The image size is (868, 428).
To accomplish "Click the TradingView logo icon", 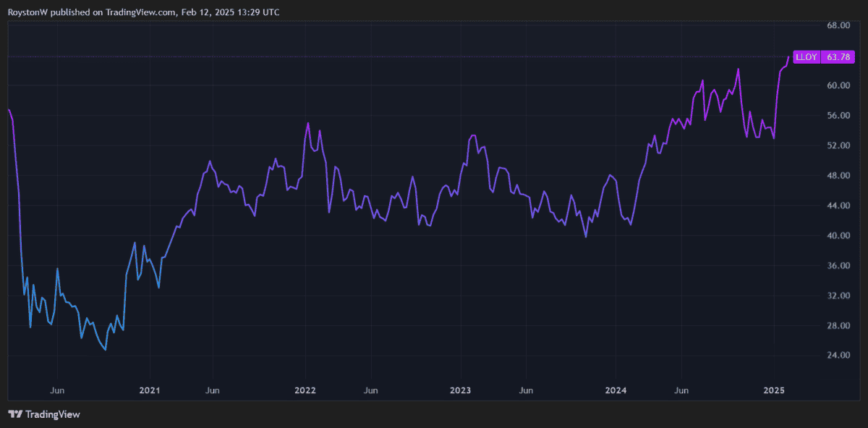I will click(15, 414).
